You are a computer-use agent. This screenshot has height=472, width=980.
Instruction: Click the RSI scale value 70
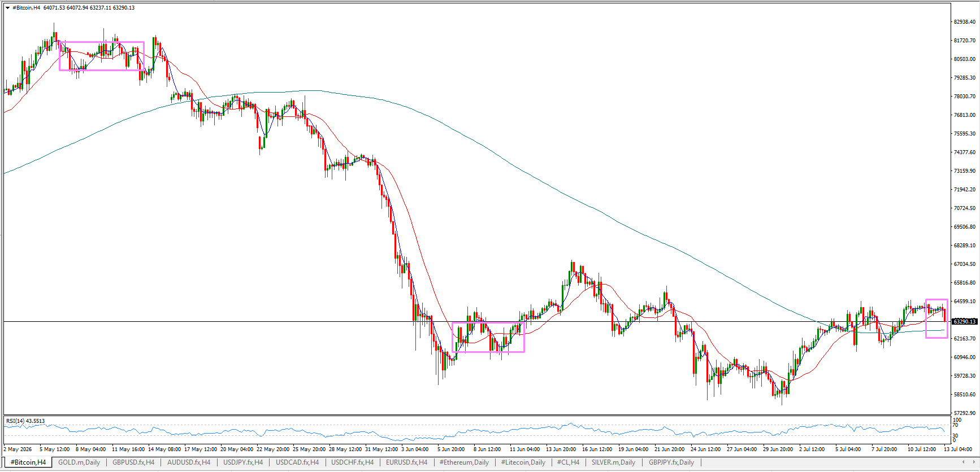(x=956, y=425)
